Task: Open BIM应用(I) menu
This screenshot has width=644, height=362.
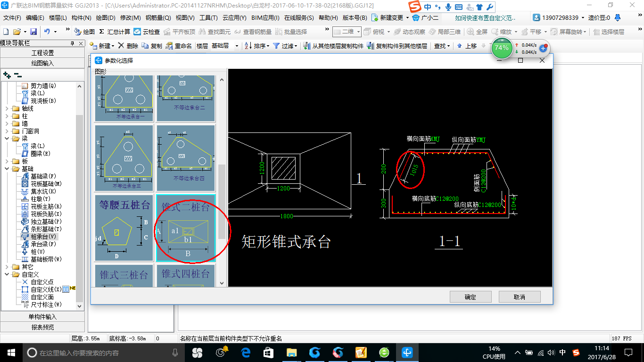Action: click(x=265, y=18)
